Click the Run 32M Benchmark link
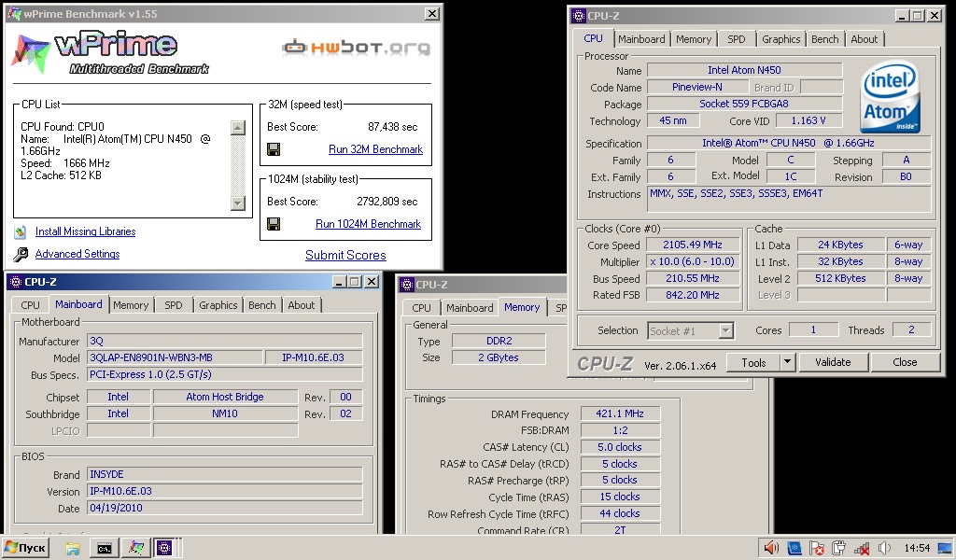 coord(375,149)
